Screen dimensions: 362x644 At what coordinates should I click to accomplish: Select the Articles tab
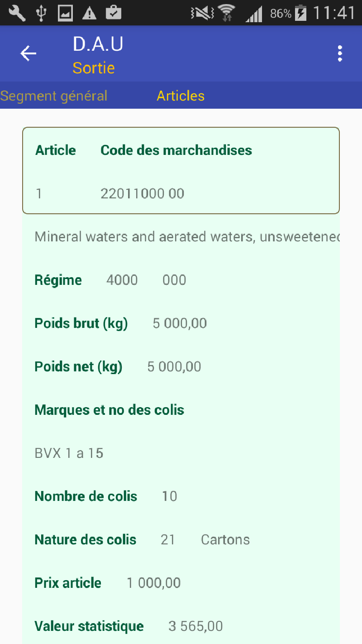click(181, 96)
